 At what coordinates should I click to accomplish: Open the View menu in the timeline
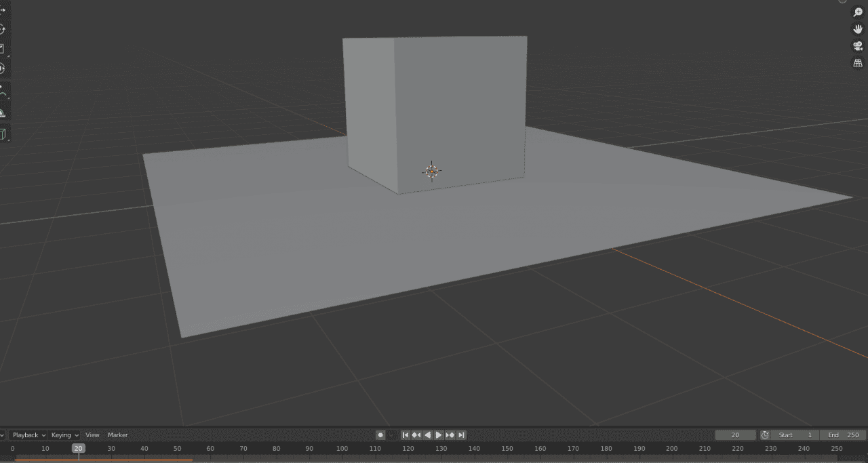point(92,435)
